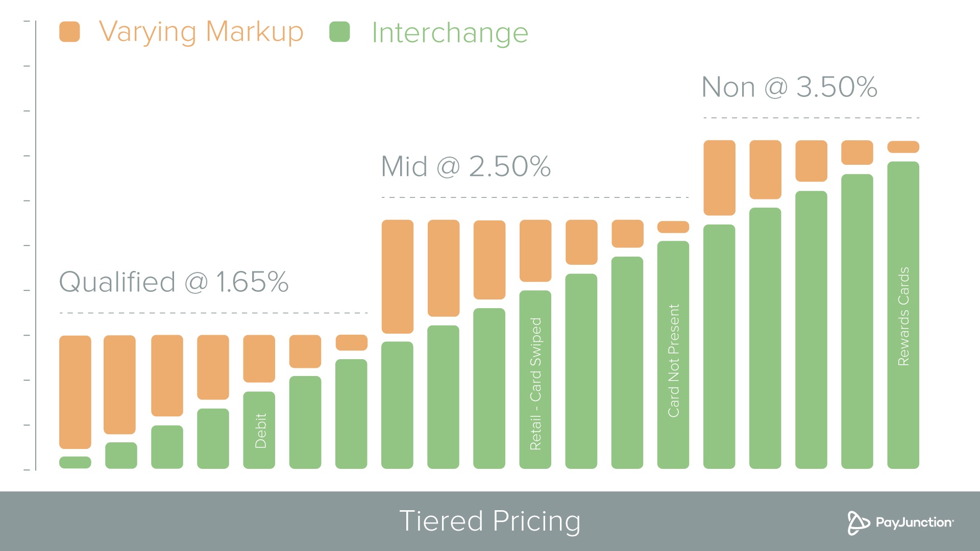Select the Rewards Cards bar
Screen dimensions: 980x551
coord(903,315)
